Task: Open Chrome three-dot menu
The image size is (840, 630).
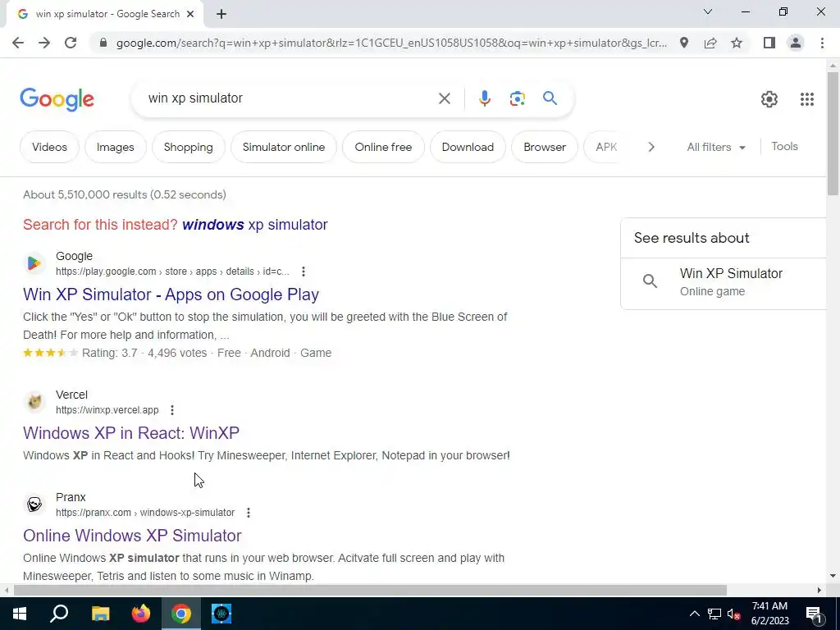Action: click(822, 43)
